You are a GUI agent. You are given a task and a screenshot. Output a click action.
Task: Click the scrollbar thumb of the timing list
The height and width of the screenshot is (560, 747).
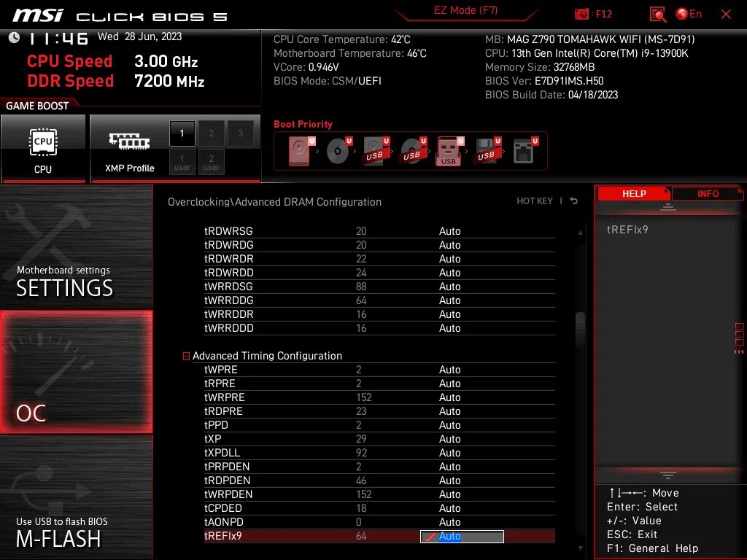pyautogui.click(x=580, y=330)
